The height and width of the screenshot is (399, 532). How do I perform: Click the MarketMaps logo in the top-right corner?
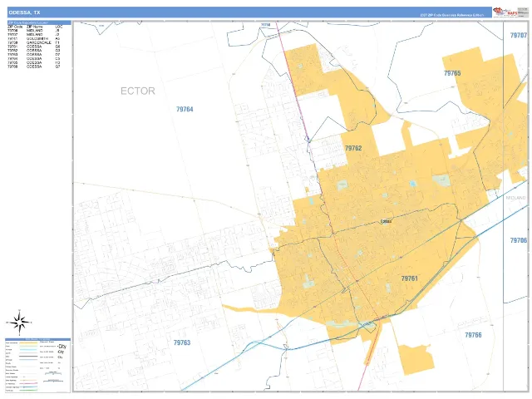pyautogui.click(x=505, y=12)
